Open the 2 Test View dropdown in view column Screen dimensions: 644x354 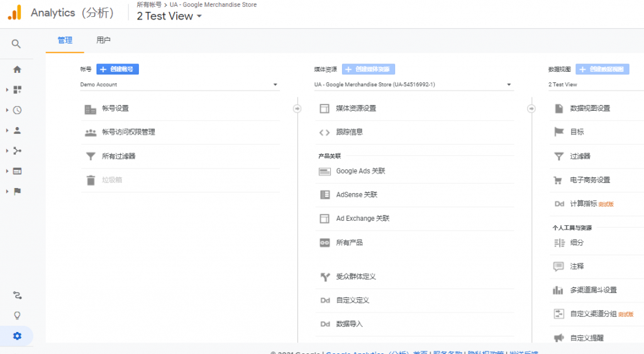click(596, 85)
